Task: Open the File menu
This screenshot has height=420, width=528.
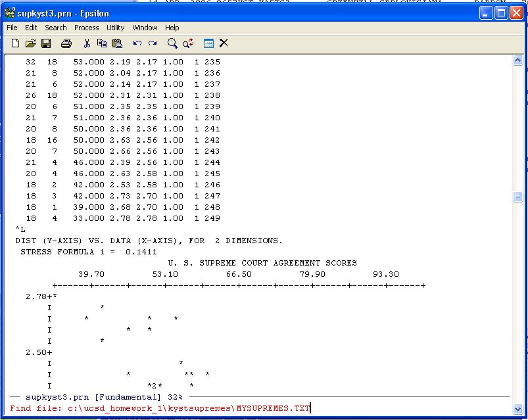Action: click(x=12, y=28)
